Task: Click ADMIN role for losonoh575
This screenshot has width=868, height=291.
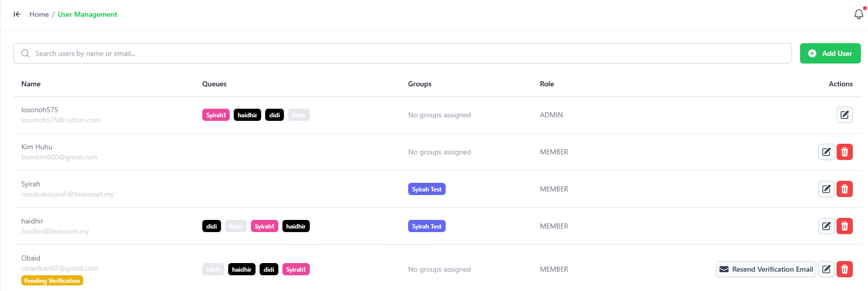Action: click(552, 115)
